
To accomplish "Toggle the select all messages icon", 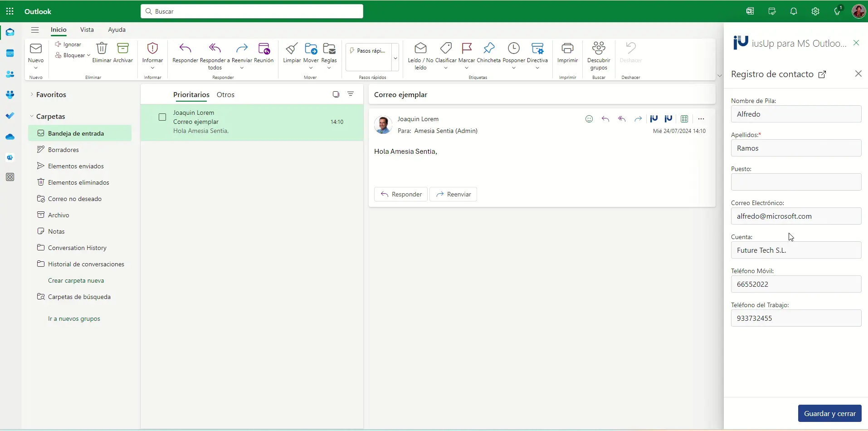I will (x=336, y=94).
